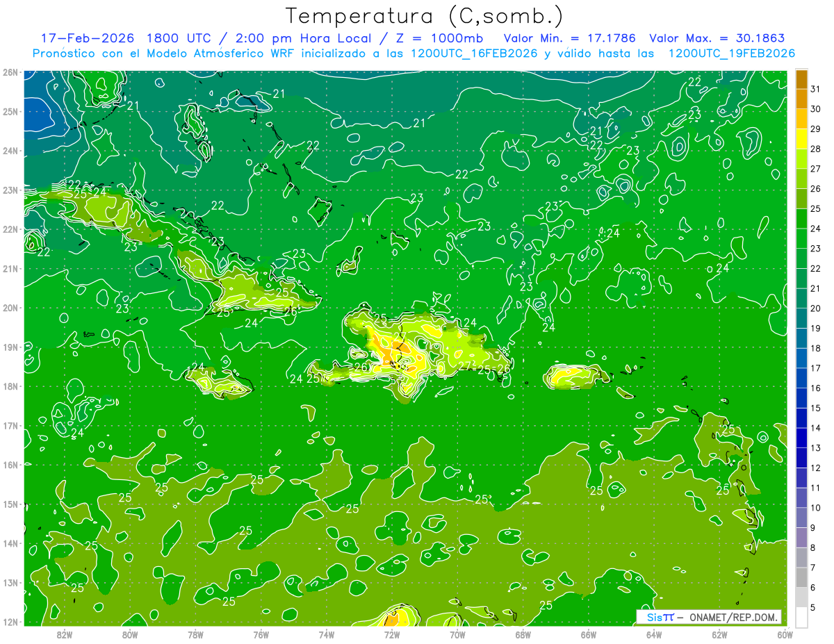Click the '22N' latitude axis label
This screenshot has width=834, height=644.
10,229
